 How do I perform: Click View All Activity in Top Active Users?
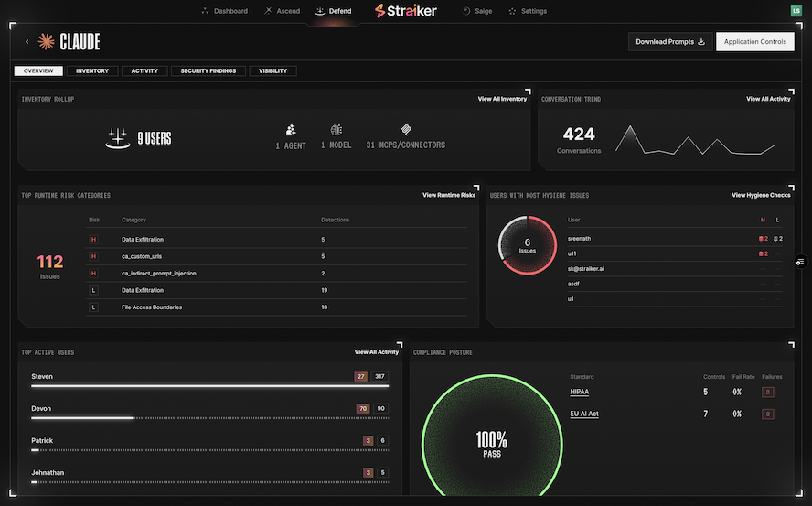click(377, 352)
